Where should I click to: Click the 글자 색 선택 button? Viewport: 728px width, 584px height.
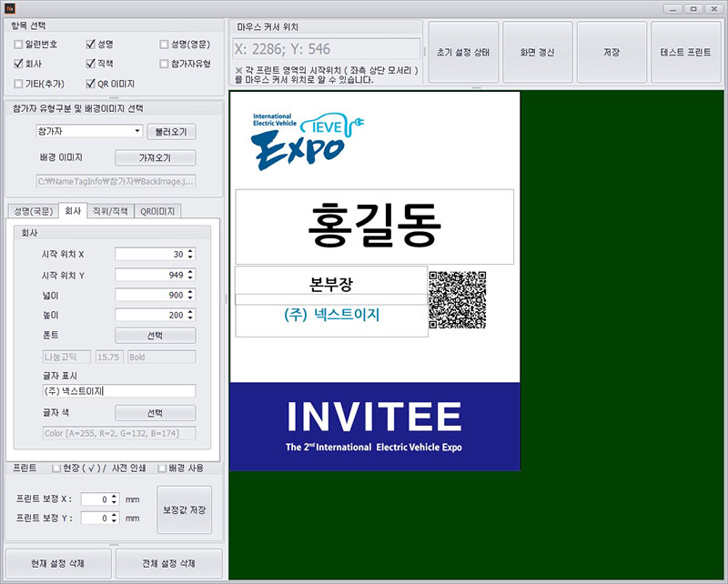pyautogui.click(x=155, y=413)
